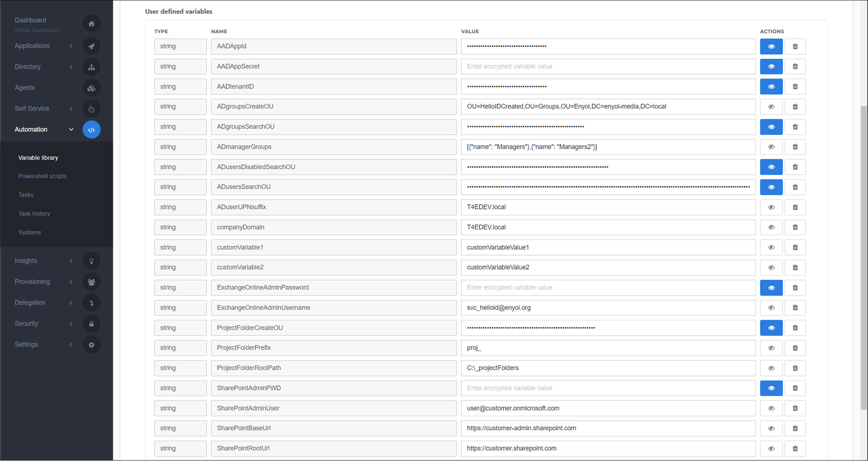Open the Systems submenu item
The image size is (868, 461).
click(x=30, y=233)
